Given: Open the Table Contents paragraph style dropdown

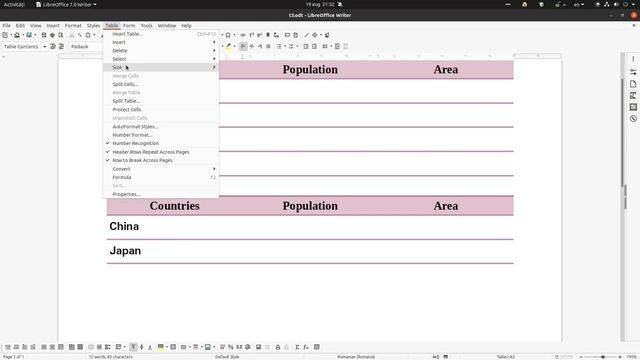Looking at the screenshot, I should click(44, 47).
